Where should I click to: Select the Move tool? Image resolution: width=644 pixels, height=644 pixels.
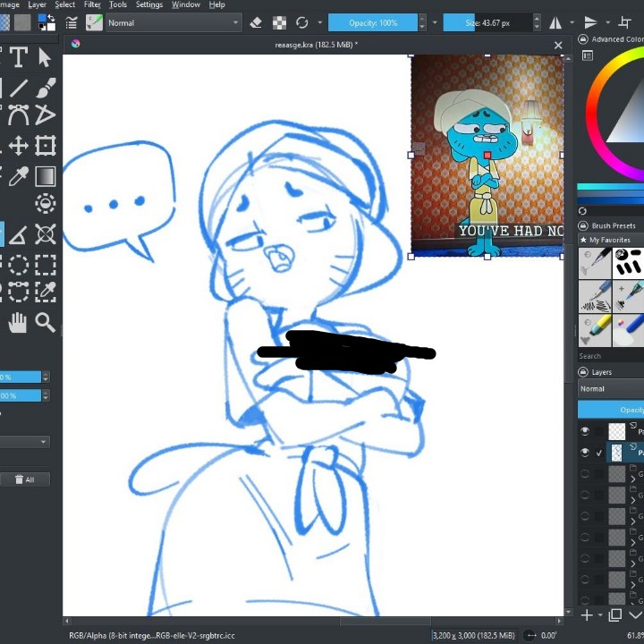click(19, 146)
